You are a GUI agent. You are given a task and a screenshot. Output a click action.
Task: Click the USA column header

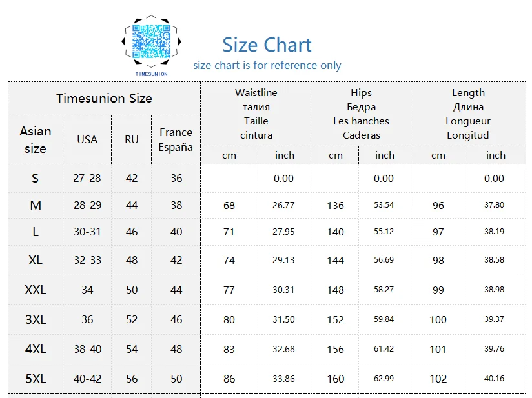[87, 140]
